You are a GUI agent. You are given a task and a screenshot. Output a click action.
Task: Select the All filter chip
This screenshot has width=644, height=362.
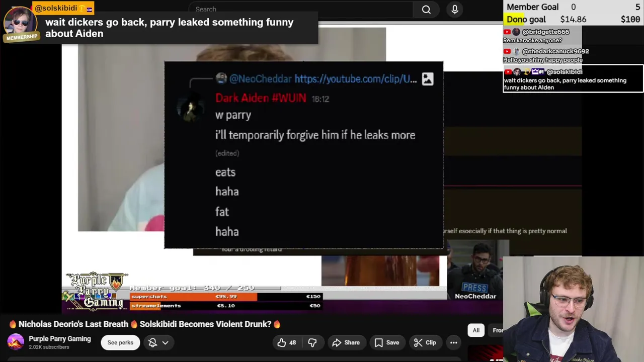476,330
